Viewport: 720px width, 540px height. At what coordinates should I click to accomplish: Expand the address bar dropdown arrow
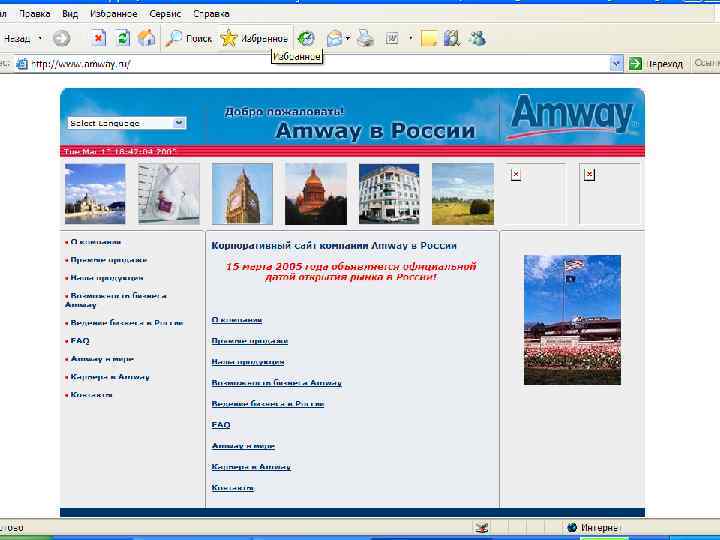coord(616,64)
